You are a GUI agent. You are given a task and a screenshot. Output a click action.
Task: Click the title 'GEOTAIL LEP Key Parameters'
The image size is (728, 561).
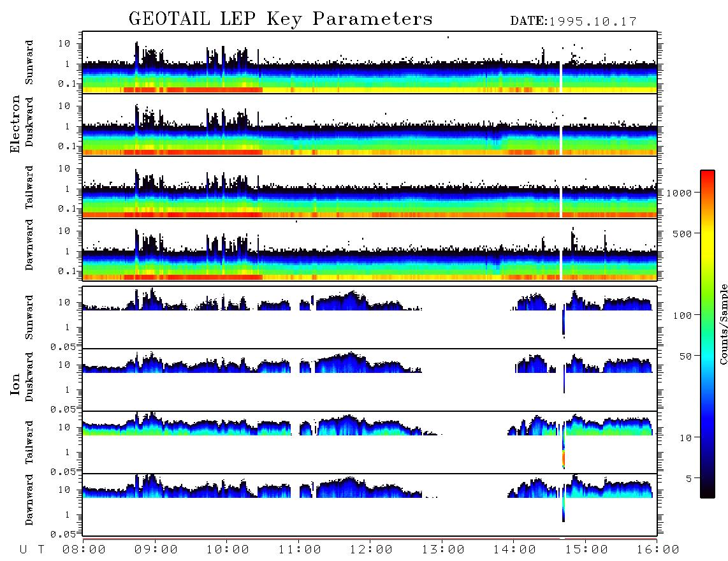280,19
